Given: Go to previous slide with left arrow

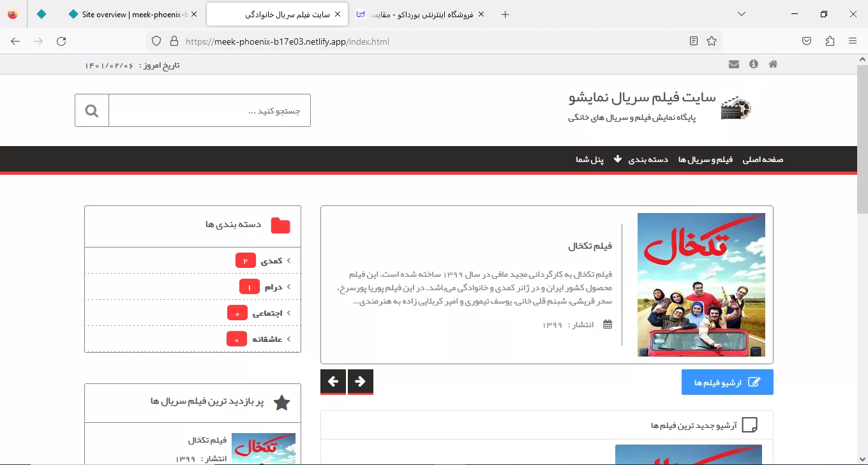Looking at the screenshot, I should point(333,381).
